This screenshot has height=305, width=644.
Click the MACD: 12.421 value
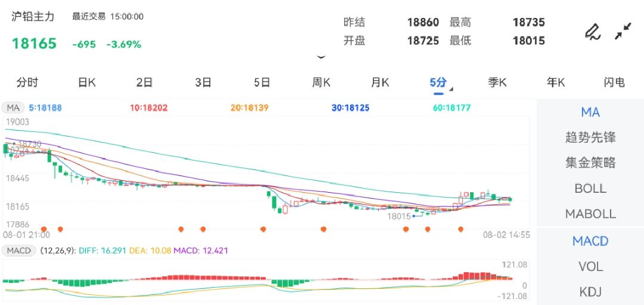pos(201,250)
